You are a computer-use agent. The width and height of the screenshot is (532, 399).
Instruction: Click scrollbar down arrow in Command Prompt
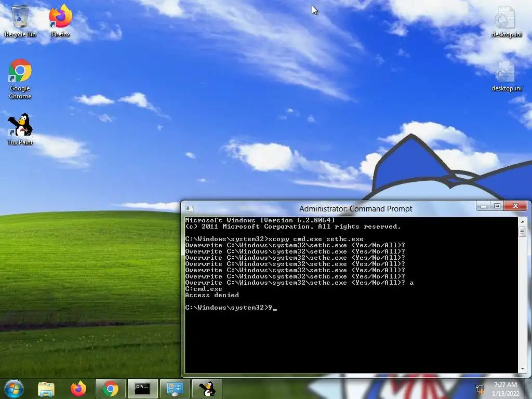click(522, 368)
